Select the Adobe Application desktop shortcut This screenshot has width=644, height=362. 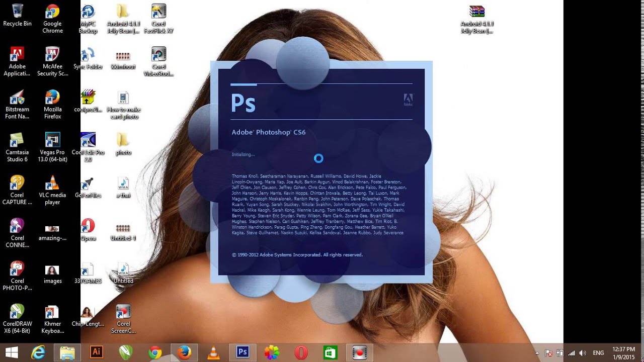click(x=17, y=61)
